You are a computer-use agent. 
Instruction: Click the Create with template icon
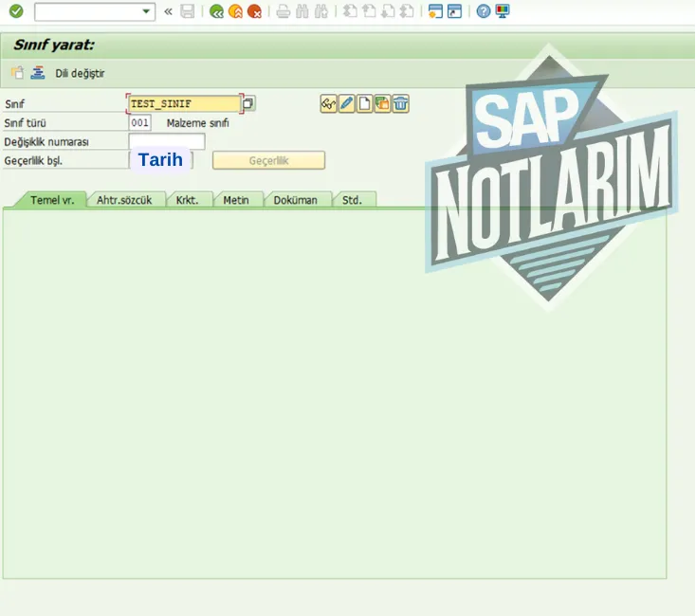382,104
